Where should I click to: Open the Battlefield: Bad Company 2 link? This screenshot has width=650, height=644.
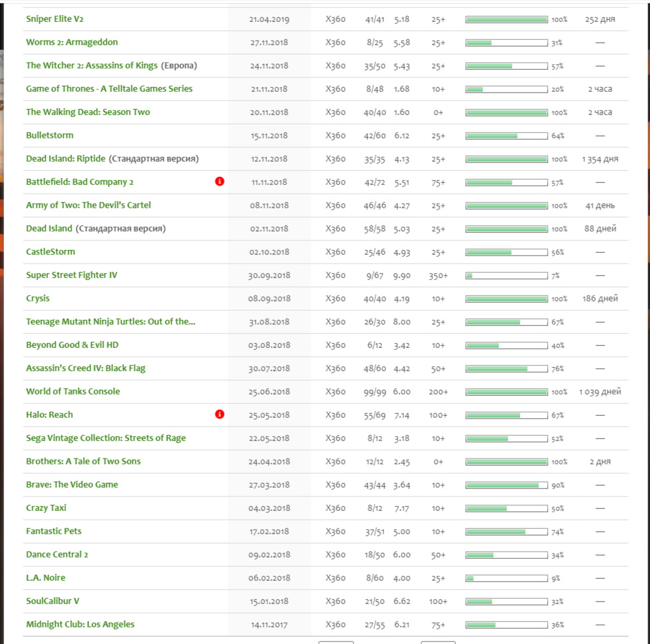[x=80, y=182]
